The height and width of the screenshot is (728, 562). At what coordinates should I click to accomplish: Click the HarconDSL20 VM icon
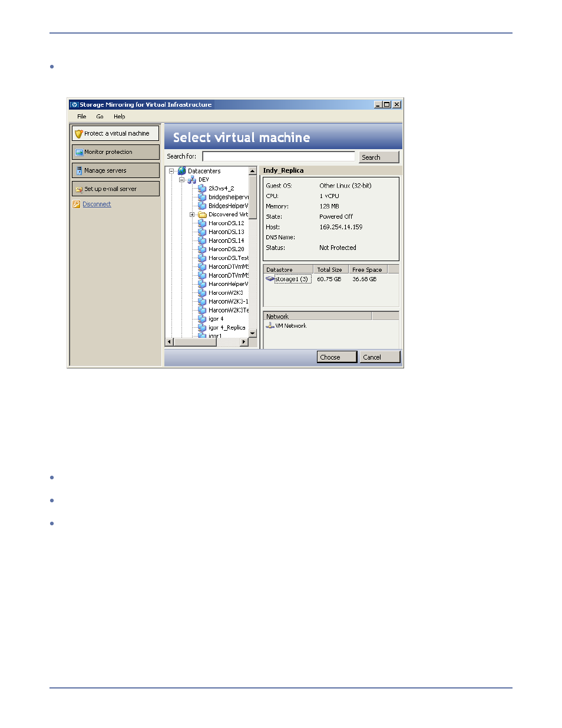click(202, 249)
